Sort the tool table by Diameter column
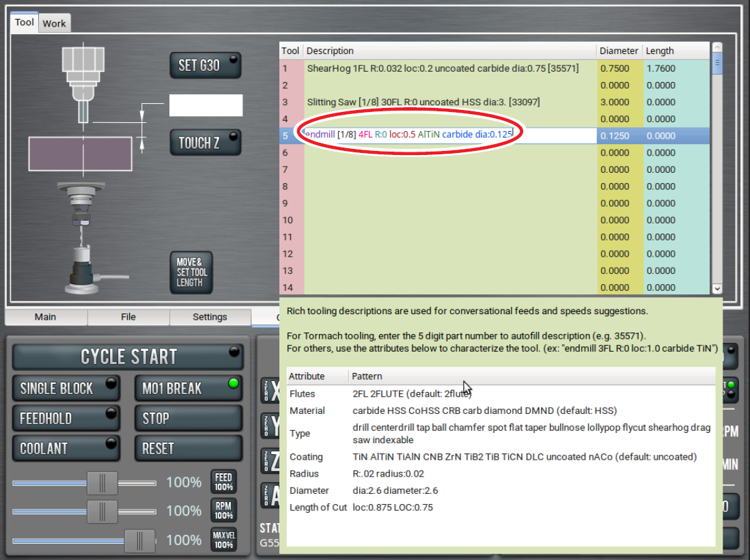 619,51
